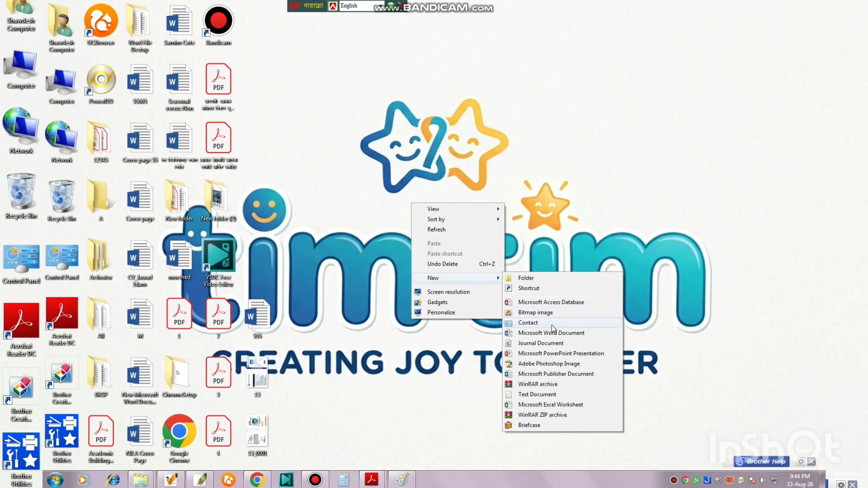Create a new Contact
Viewport: 868px width, 488px height.
[563, 323]
